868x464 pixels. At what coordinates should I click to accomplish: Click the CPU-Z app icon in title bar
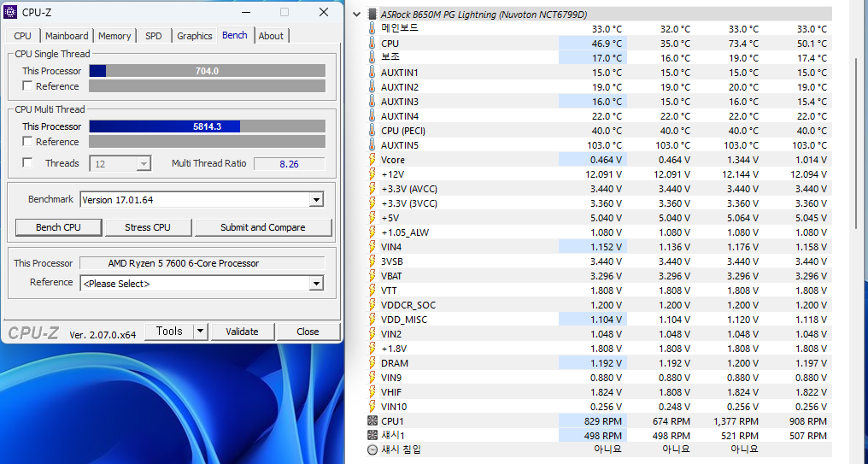10,12
